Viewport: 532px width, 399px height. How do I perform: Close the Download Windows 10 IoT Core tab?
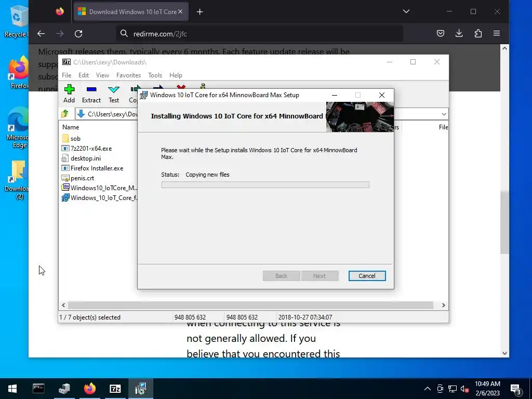coord(180,11)
